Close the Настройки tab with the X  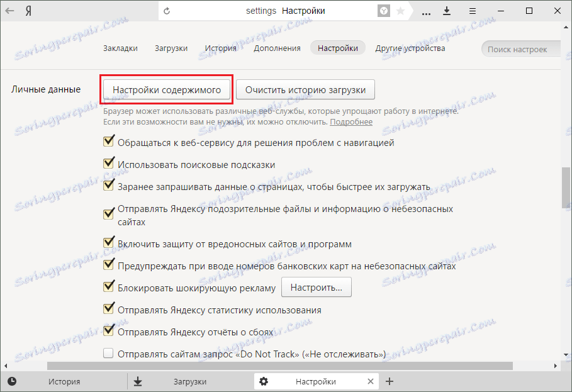tap(370, 381)
